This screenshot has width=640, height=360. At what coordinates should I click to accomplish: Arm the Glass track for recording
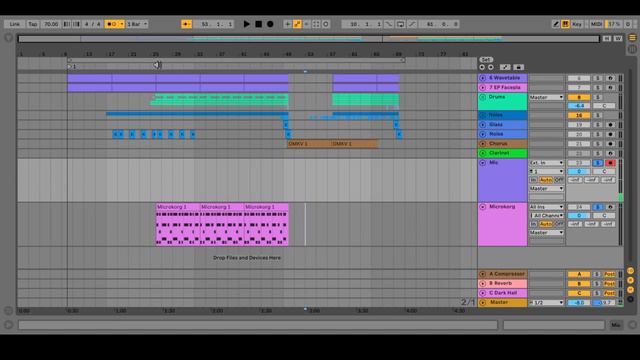[610, 124]
